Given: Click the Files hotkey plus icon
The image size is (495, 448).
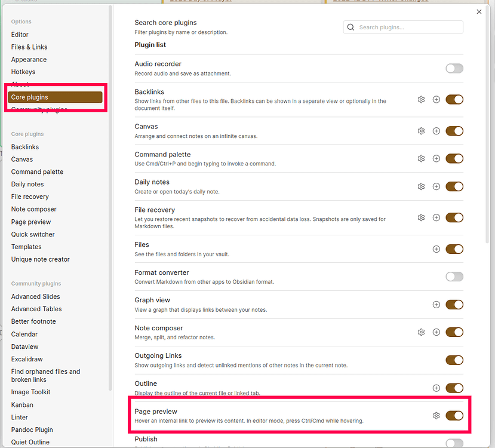Looking at the screenshot, I should pyautogui.click(x=436, y=249).
